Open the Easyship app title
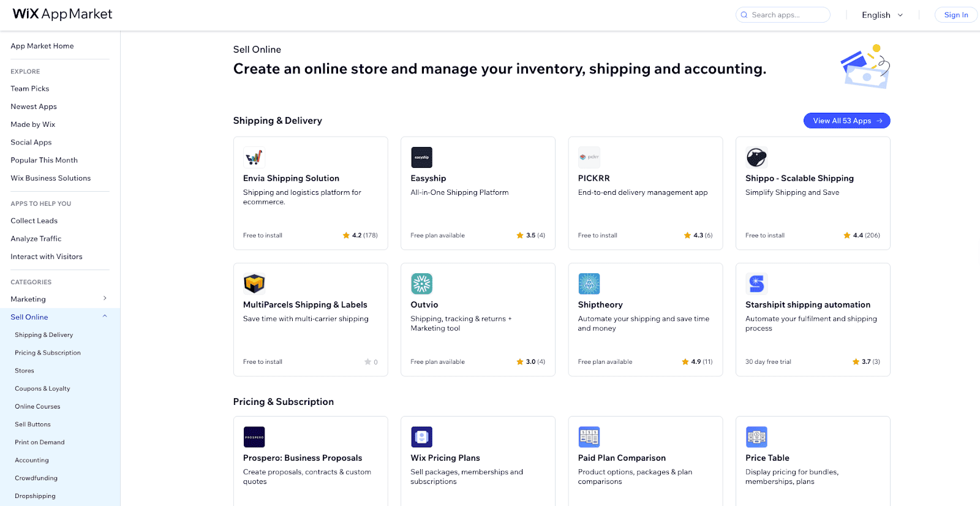980x506 pixels. (428, 178)
